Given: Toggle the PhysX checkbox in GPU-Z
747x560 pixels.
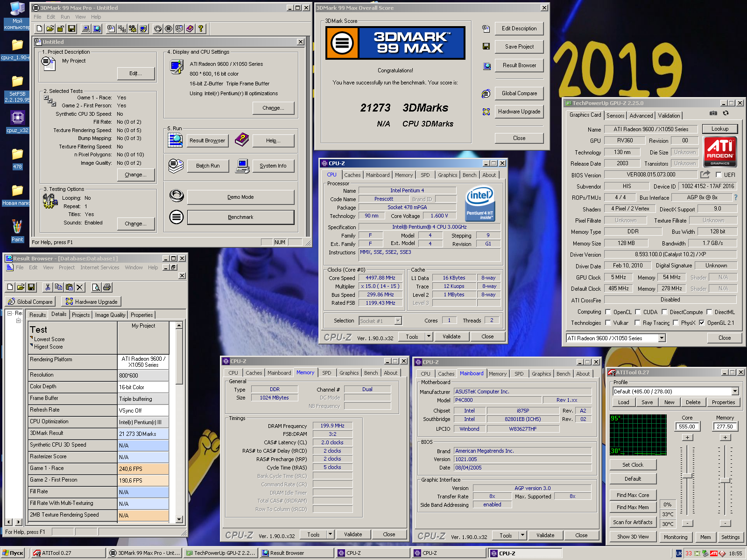Looking at the screenshot, I should coord(676,322).
